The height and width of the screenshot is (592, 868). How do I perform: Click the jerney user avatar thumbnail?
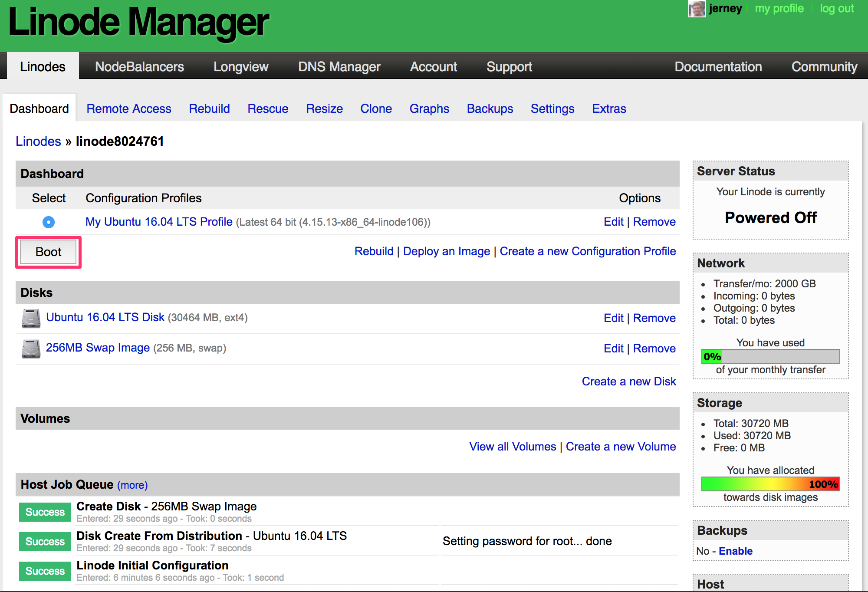pos(697,9)
